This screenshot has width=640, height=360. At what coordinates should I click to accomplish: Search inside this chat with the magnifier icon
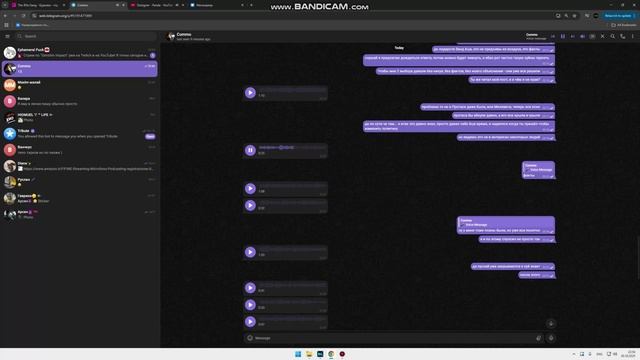[x=613, y=36]
